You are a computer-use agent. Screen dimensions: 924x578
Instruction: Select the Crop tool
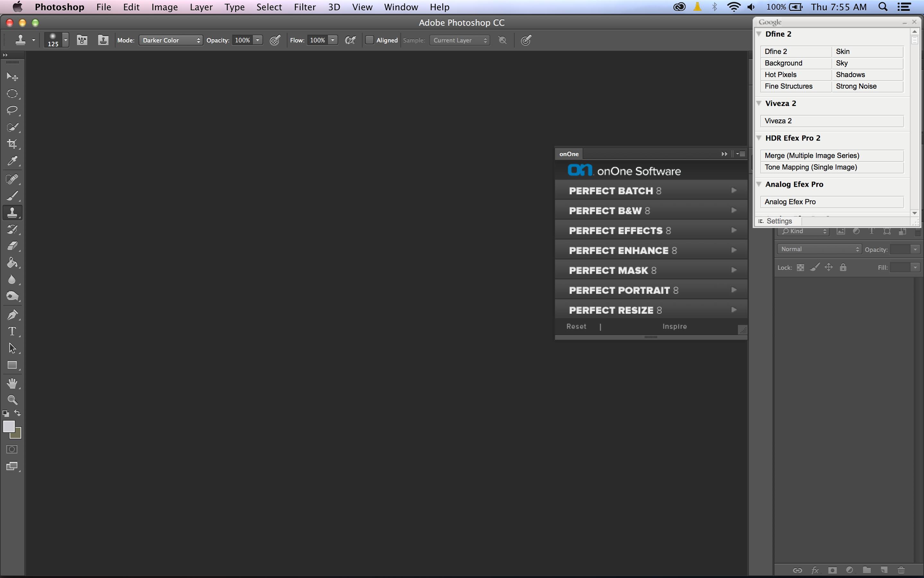12,144
